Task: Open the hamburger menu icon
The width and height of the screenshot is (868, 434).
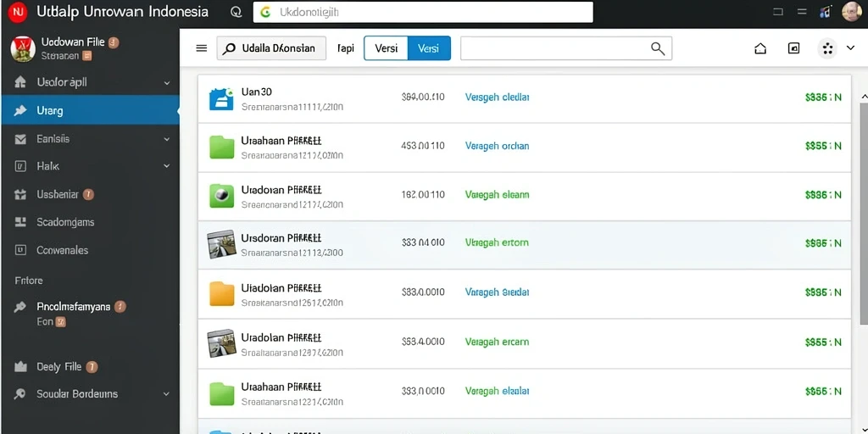Action: coord(202,48)
